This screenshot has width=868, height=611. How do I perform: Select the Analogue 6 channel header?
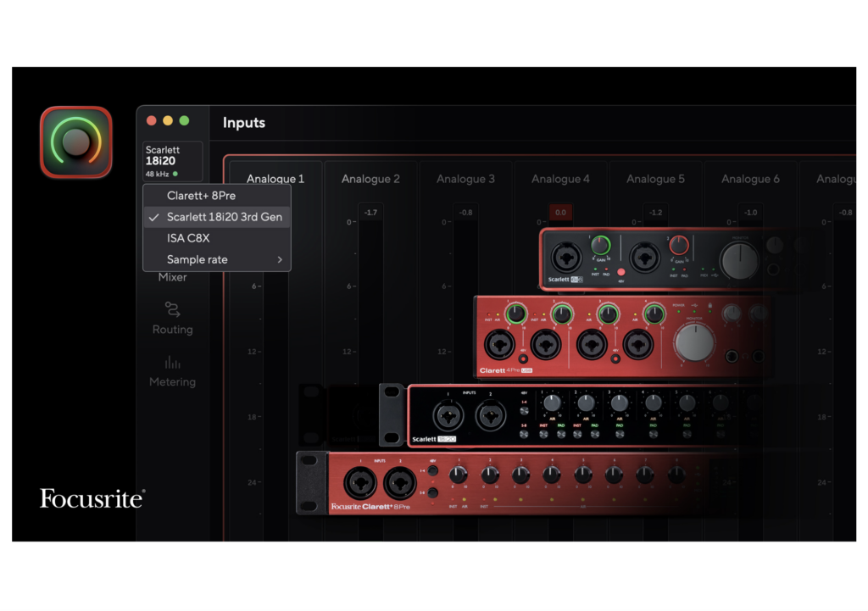pyautogui.click(x=750, y=179)
